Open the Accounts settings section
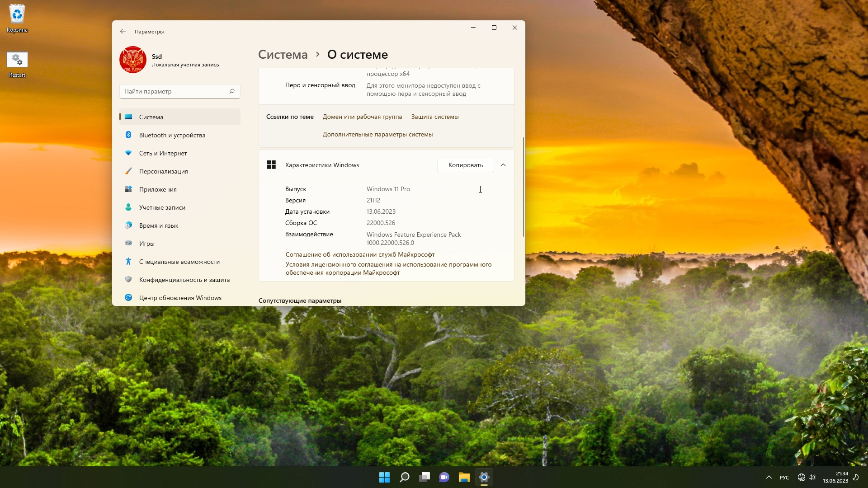Image resolution: width=868 pixels, height=488 pixels. point(162,207)
